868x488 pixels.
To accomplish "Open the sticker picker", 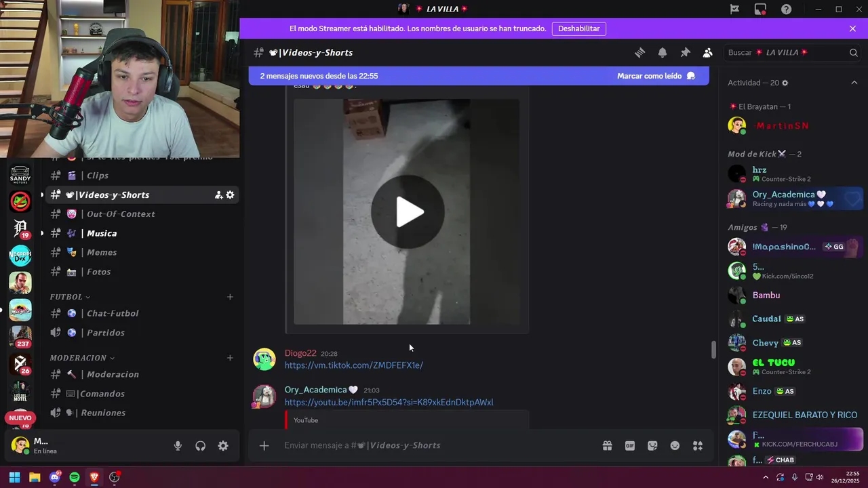I will (652, 445).
